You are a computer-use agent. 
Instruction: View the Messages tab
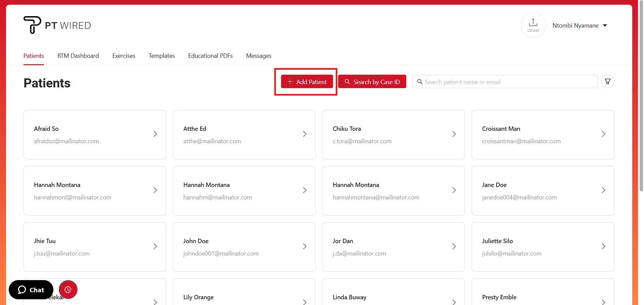259,56
